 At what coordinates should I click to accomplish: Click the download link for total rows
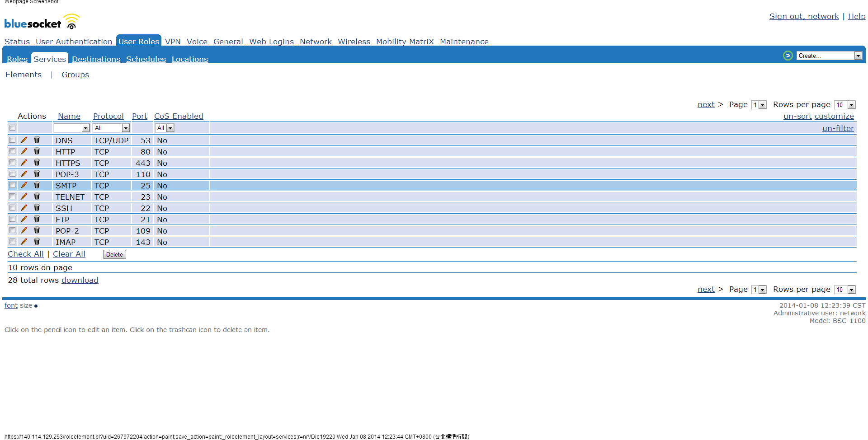click(x=80, y=280)
